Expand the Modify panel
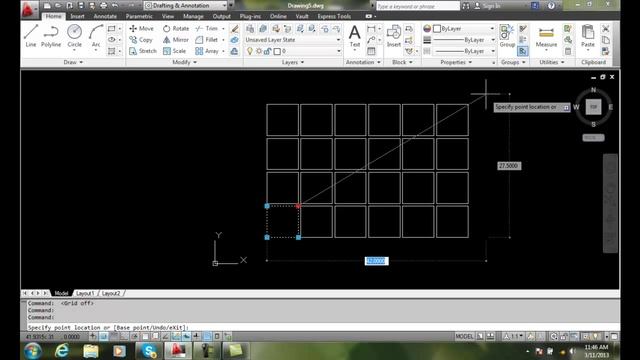Screen dimensions: 640x360 [x=184, y=62]
